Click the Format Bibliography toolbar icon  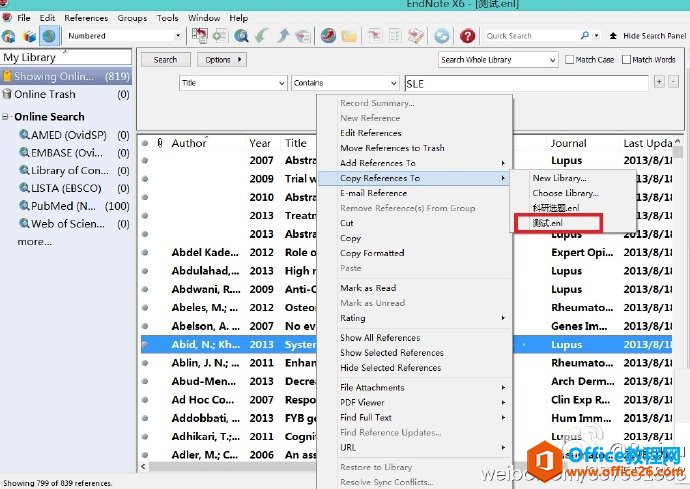[x=395, y=36]
